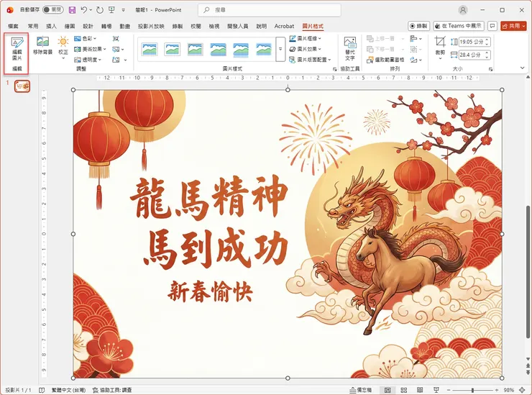Image resolution: width=532 pixels, height=395 pixels.
Task: Apply the fourth picture style thumbnail
Action: 218,49
